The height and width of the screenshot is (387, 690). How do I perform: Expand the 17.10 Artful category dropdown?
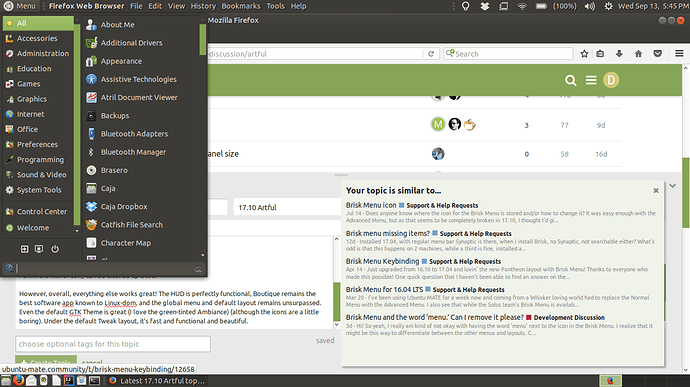pos(287,207)
